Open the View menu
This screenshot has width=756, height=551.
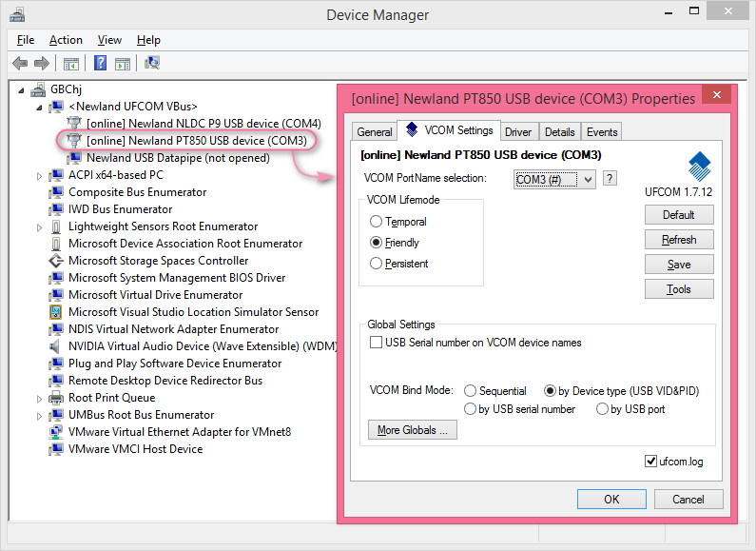[109, 40]
